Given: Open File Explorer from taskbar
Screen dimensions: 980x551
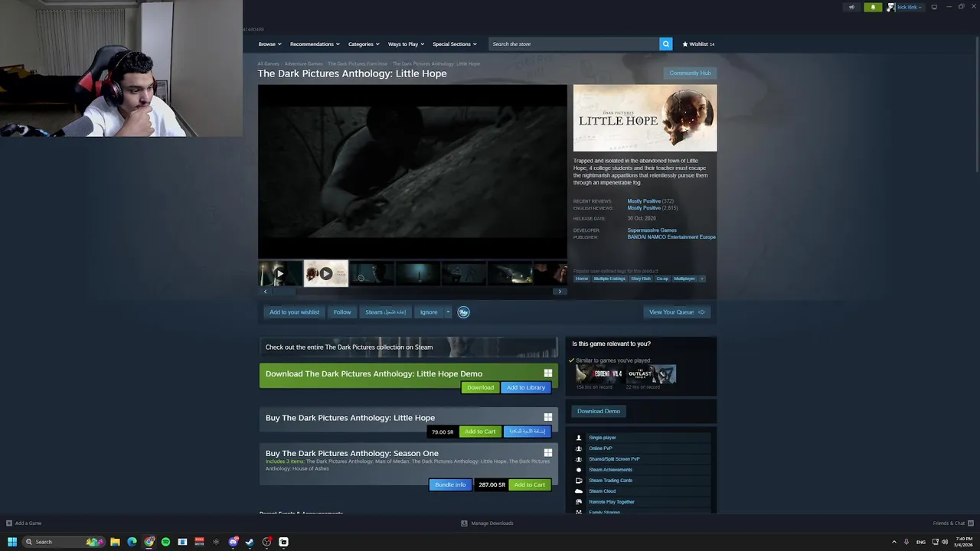Looking at the screenshot, I should [x=115, y=542].
